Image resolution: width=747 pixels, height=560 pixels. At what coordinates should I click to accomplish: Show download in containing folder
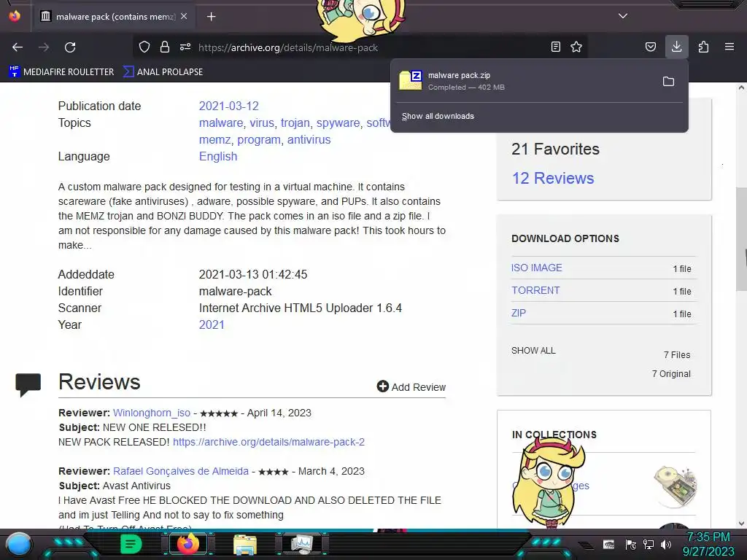668,82
